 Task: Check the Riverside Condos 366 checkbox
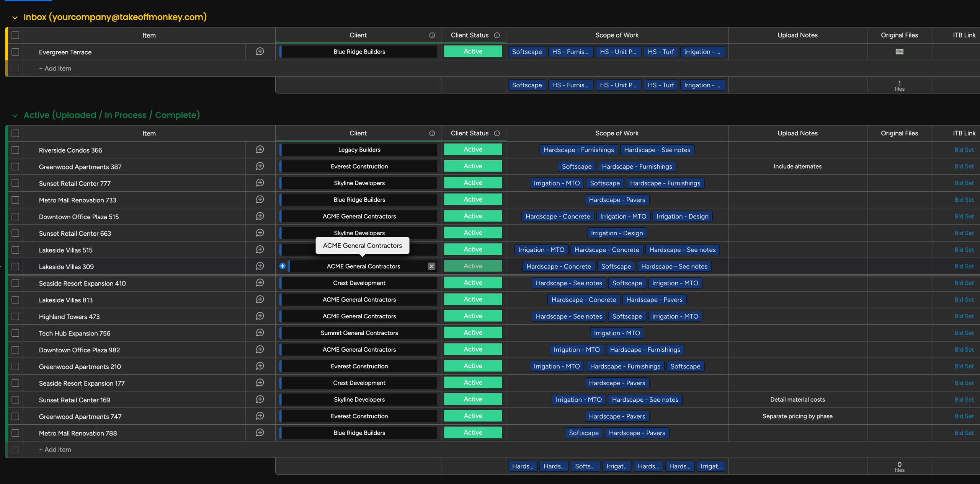pyautogui.click(x=15, y=150)
